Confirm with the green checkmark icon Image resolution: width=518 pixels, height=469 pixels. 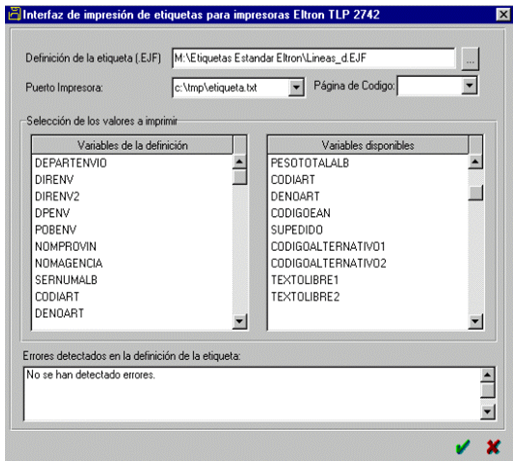tap(463, 447)
